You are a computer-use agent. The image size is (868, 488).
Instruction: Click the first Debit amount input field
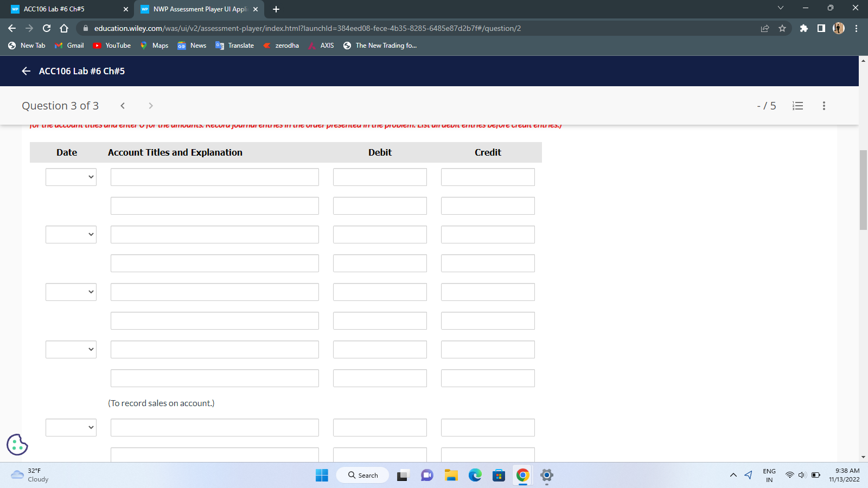379,177
